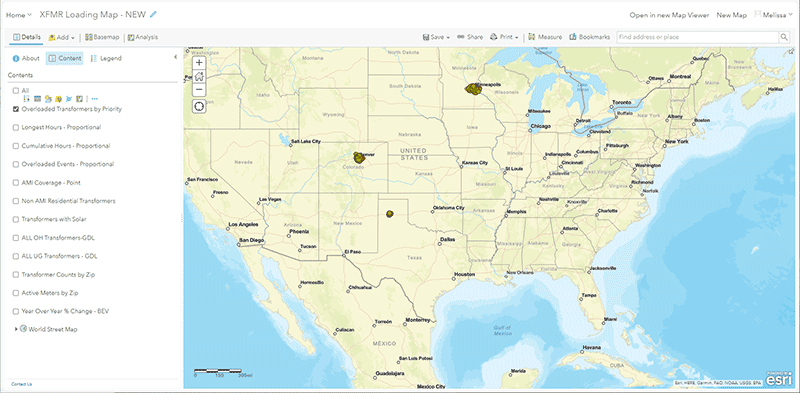The image size is (800, 393).
Task: Open More Options ellipsis for the layer
Action: click(x=94, y=99)
